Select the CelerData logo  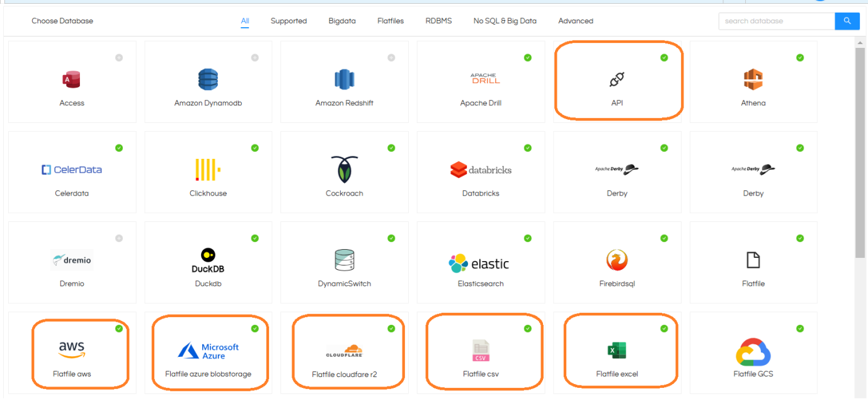(x=72, y=170)
